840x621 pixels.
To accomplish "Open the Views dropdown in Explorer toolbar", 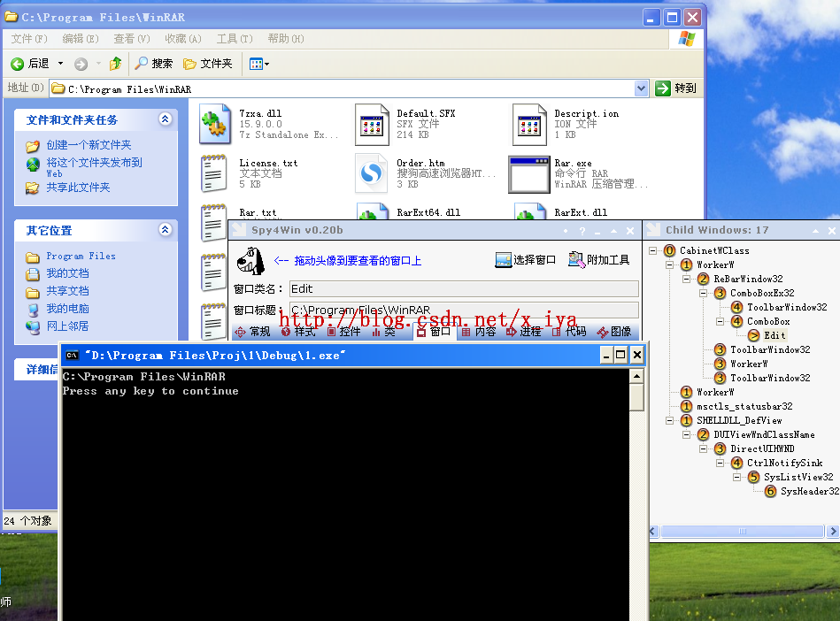I will pyautogui.click(x=259, y=65).
